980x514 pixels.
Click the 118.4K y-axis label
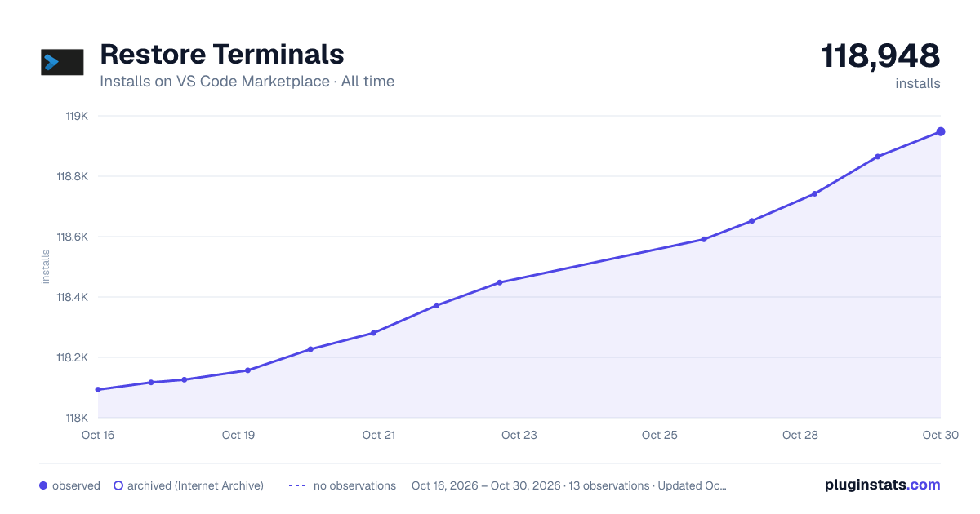tap(72, 297)
